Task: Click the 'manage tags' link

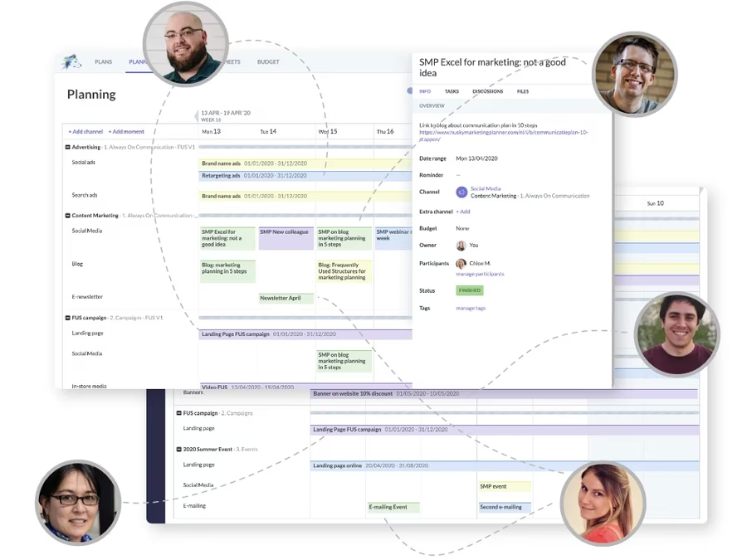Action: pyautogui.click(x=471, y=309)
